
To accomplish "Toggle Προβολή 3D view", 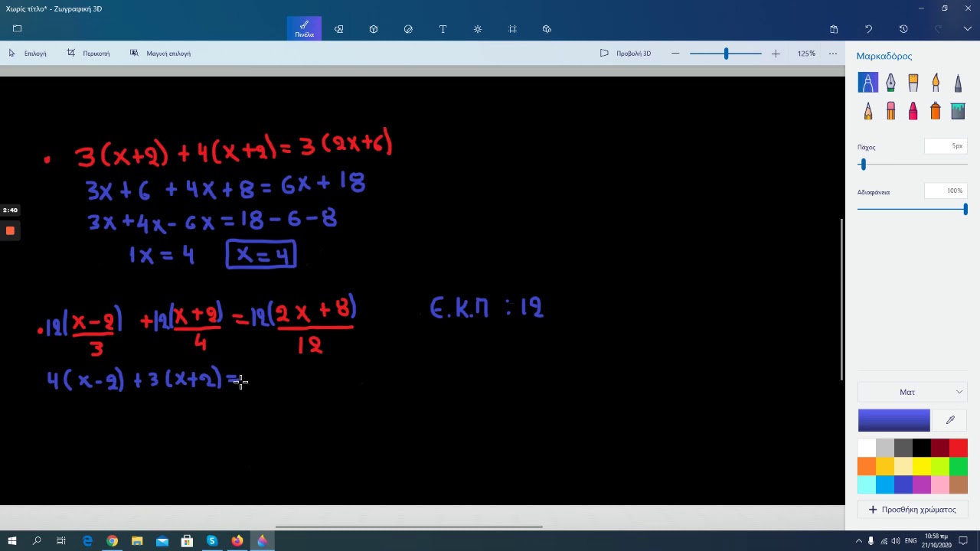I will 626,54.
